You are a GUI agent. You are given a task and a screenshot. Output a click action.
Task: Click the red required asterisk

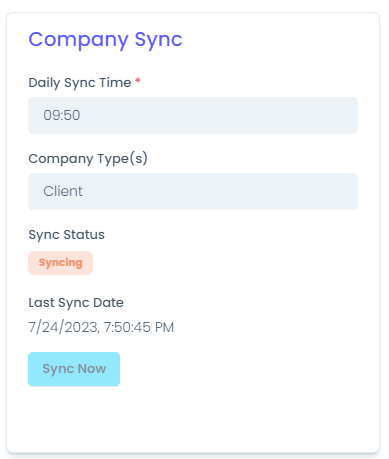(138, 80)
